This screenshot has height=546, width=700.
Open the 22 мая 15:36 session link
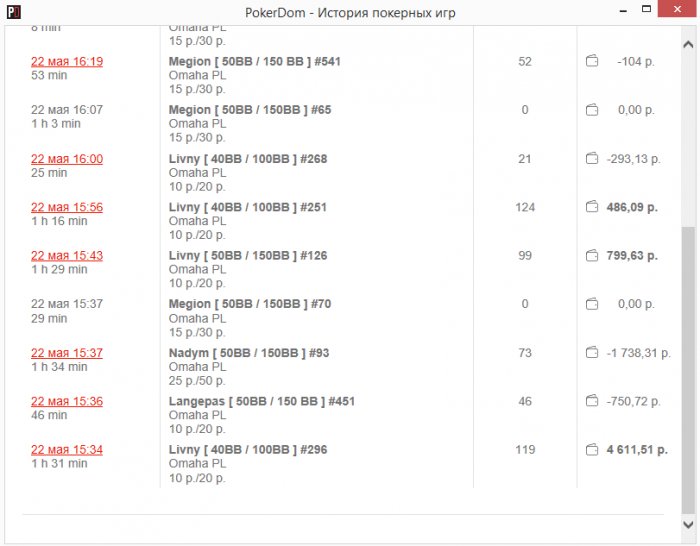click(x=67, y=401)
